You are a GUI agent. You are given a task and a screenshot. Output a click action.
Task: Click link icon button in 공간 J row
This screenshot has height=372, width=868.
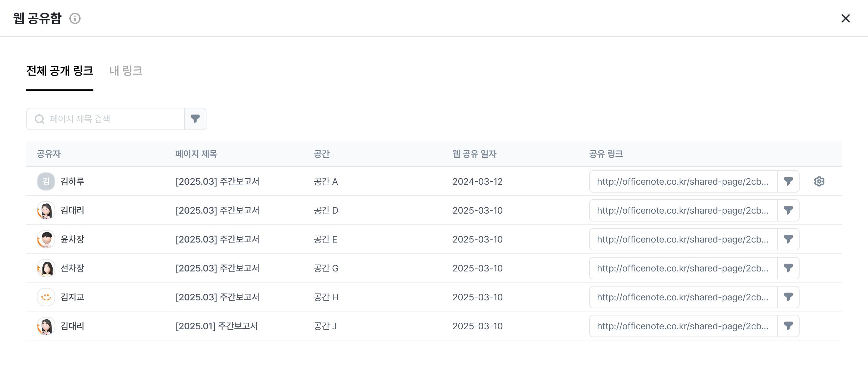[788, 326]
